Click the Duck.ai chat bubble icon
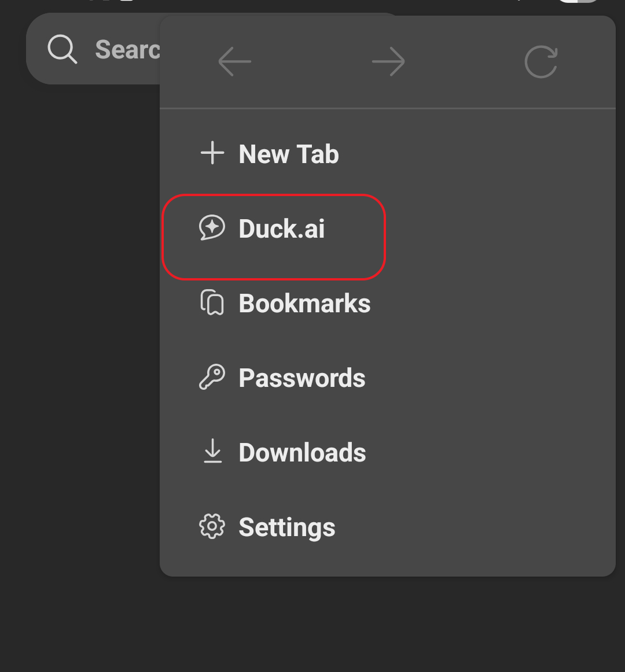This screenshot has height=672, width=625. (212, 228)
